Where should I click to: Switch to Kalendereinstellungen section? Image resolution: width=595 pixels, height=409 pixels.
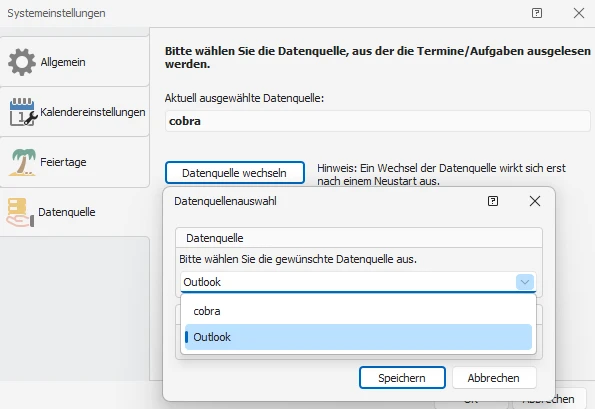click(x=75, y=112)
